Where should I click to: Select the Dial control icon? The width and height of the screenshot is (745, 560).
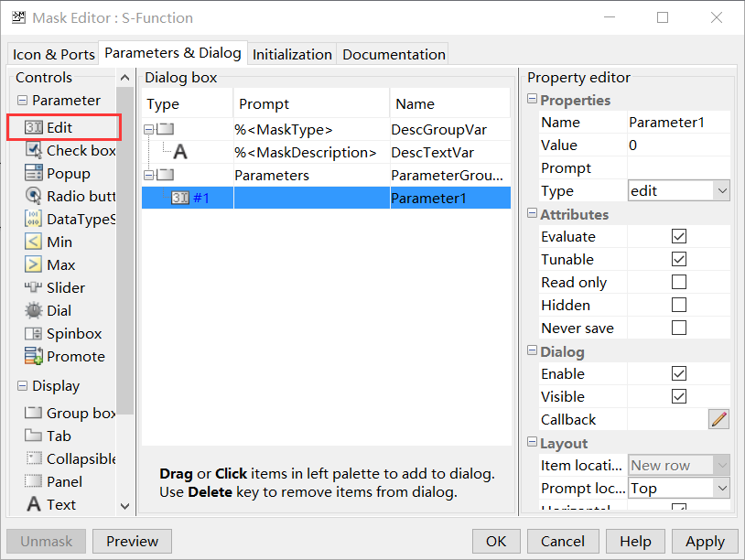pyautogui.click(x=34, y=310)
